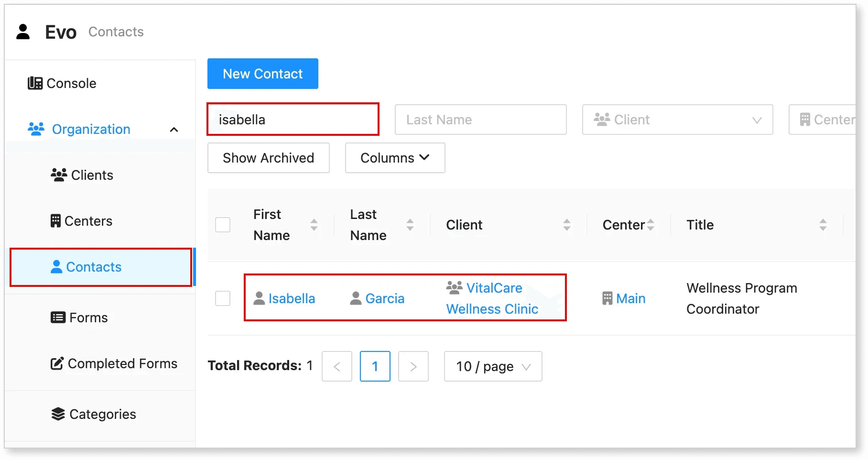Open the Isabella first name link
Screen dimensions: 868x460
(x=292, y=298)
